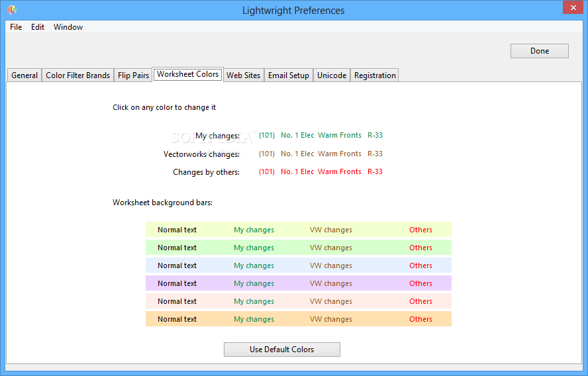
Task: Click Others on the light blue bar
Action: (420, 265)
